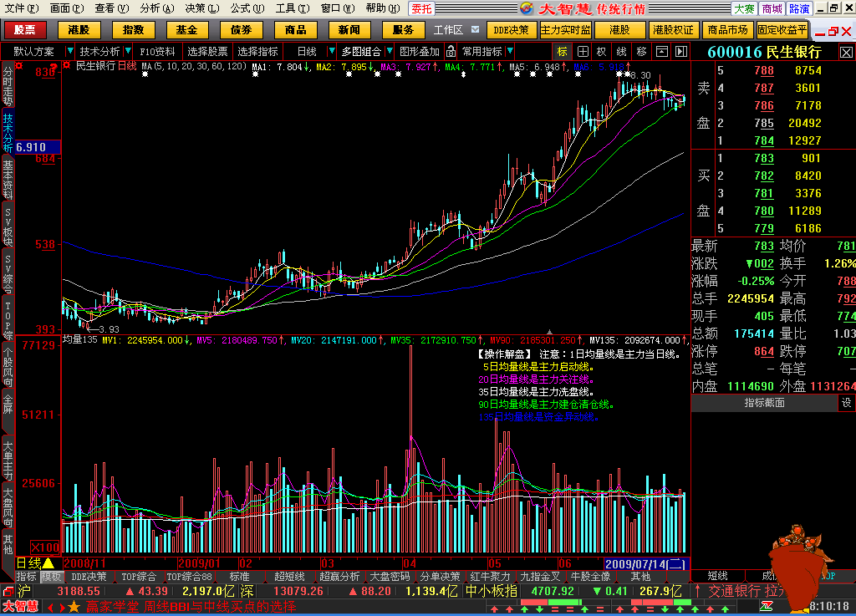Viewport: 856px width, 616px height.
Task: Click the red window icon beside 沪 index
Action: (8, 592)
